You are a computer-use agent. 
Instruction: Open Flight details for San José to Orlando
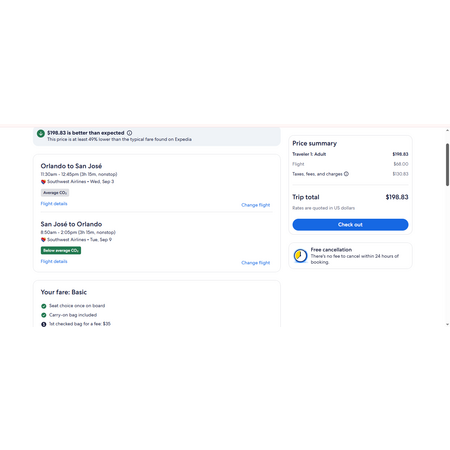pos(54,261)
